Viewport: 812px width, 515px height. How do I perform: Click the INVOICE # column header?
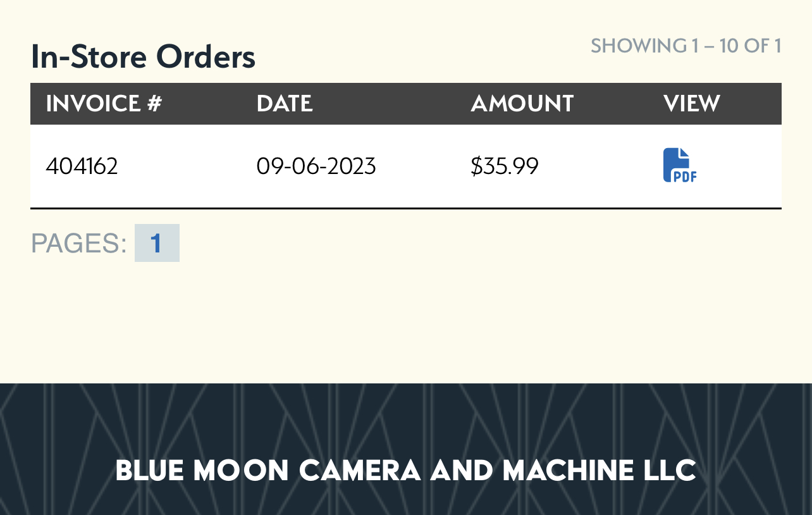(x=104, y=104)
